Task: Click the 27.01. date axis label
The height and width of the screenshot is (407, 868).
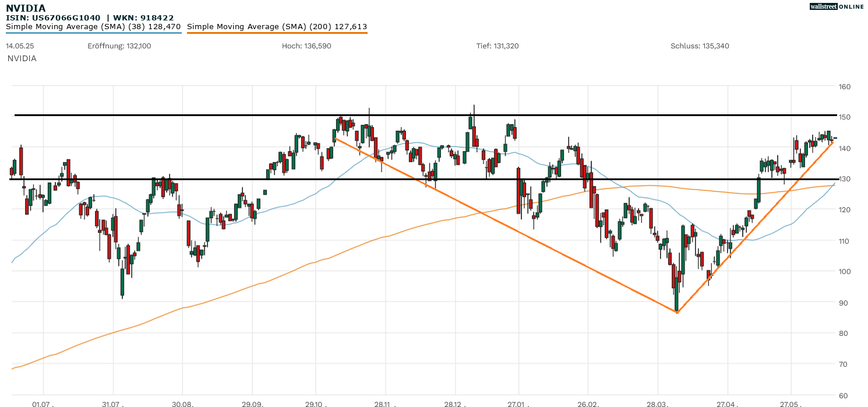Action: pos(518,404)
